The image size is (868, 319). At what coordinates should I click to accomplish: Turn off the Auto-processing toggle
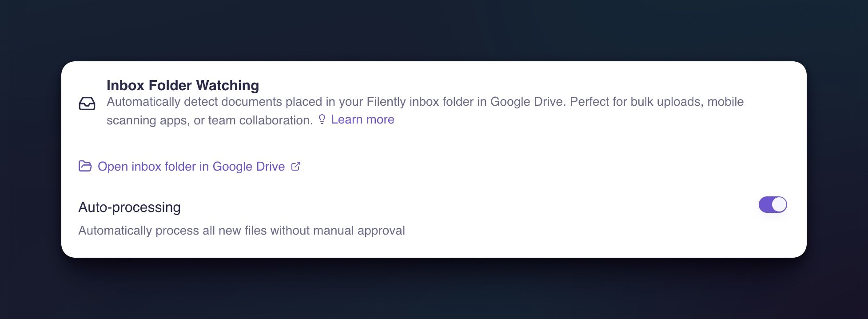click(x=772, y=205)
